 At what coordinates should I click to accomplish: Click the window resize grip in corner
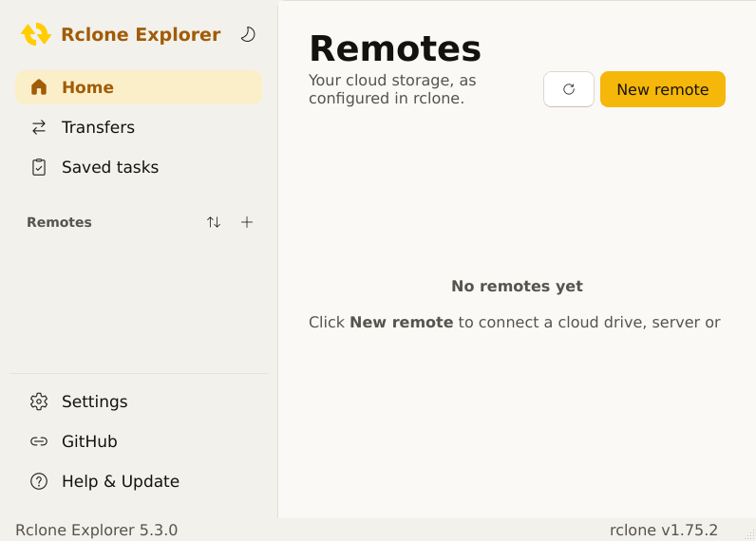pyautogui.click(x=749, y=534)
